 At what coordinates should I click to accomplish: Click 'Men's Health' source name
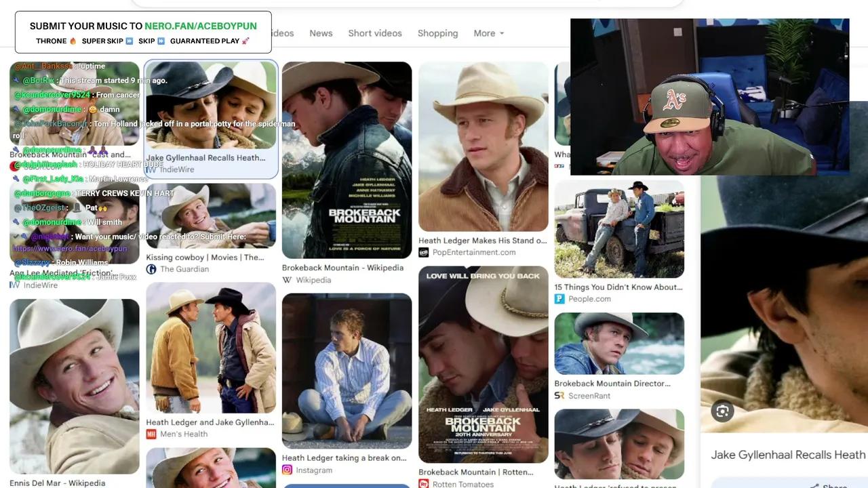click(x=184, y=434)
